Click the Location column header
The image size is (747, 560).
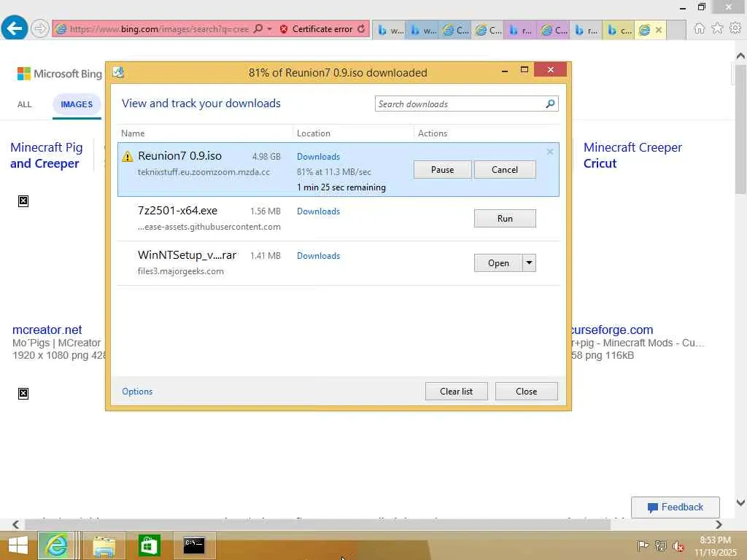[x=314, y=133]
